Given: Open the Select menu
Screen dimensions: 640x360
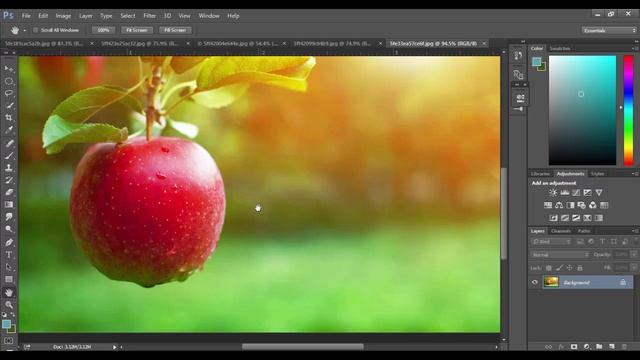Looking at the screenshot, I should (x=128, y=16).
